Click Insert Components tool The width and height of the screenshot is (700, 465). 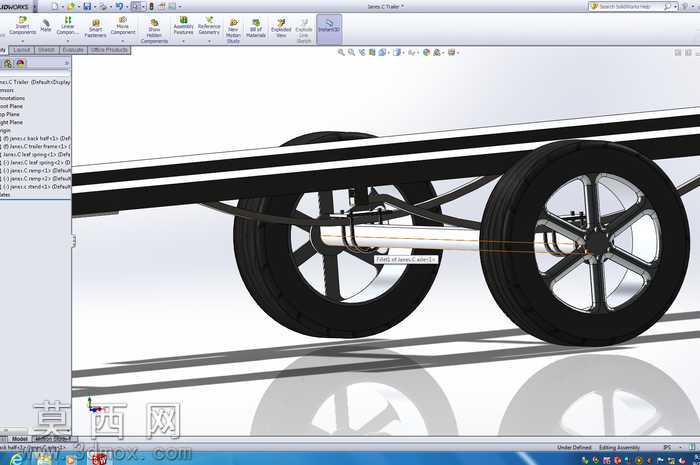[x=22, y=26]
